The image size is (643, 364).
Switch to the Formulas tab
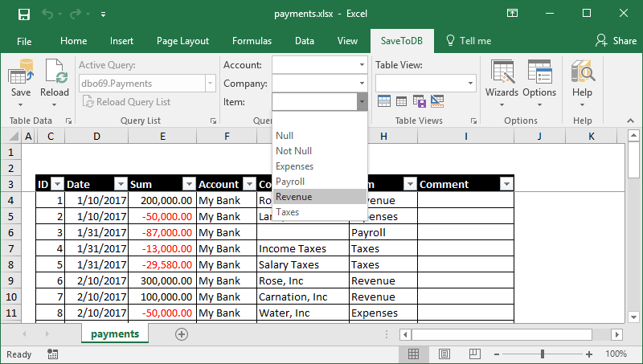pos(252,41)
